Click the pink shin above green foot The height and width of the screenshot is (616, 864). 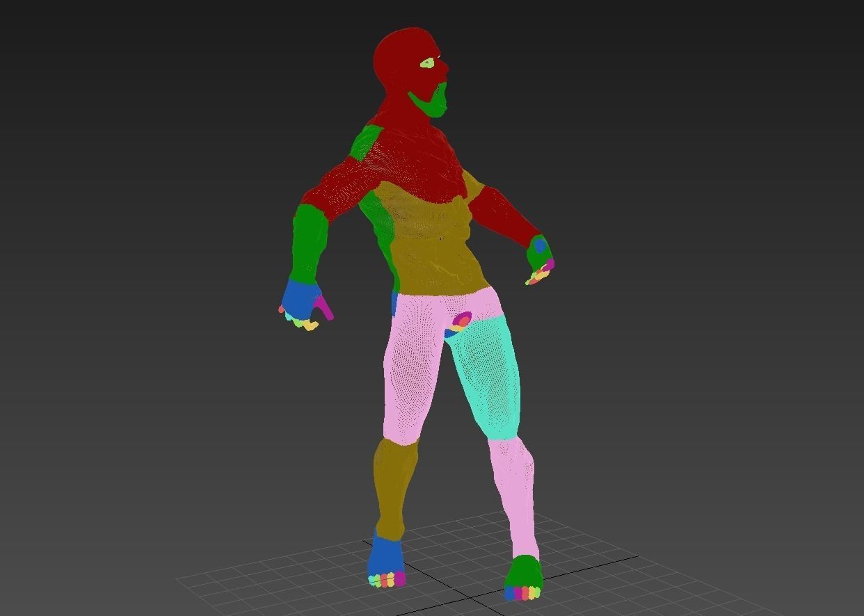click(x=513, y=497)
